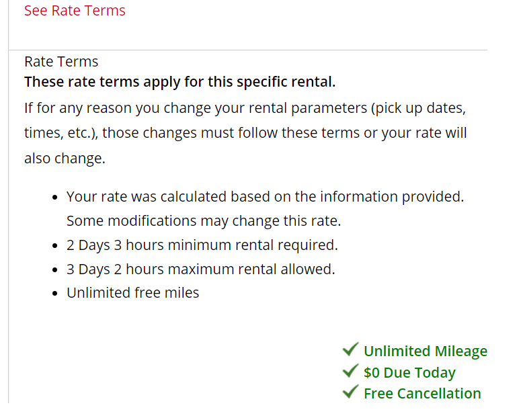Click the Rate Terms heading
Image resolution: width=521 pixels, height=420 pixels.
[x=61, y=62]
